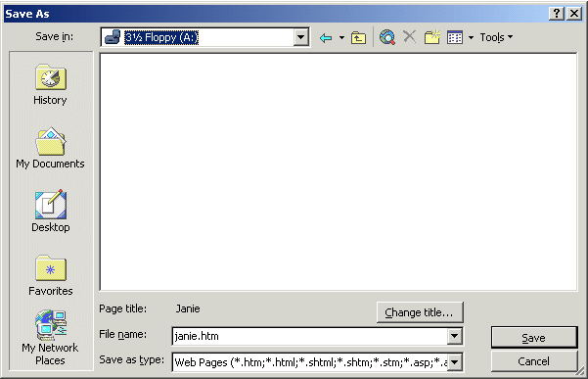
Task: Click the Delete X icon
Action: (x=409, y=37)
